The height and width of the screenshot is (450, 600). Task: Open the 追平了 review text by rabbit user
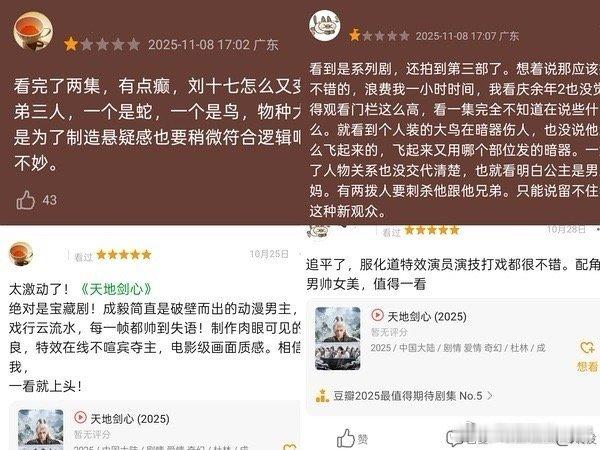pos(453,274)
